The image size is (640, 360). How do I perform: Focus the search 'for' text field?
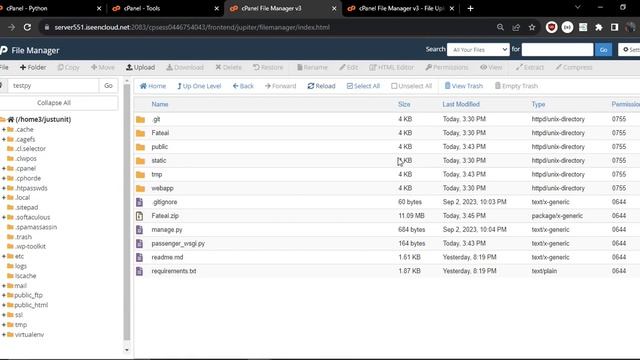pos(557,50)
